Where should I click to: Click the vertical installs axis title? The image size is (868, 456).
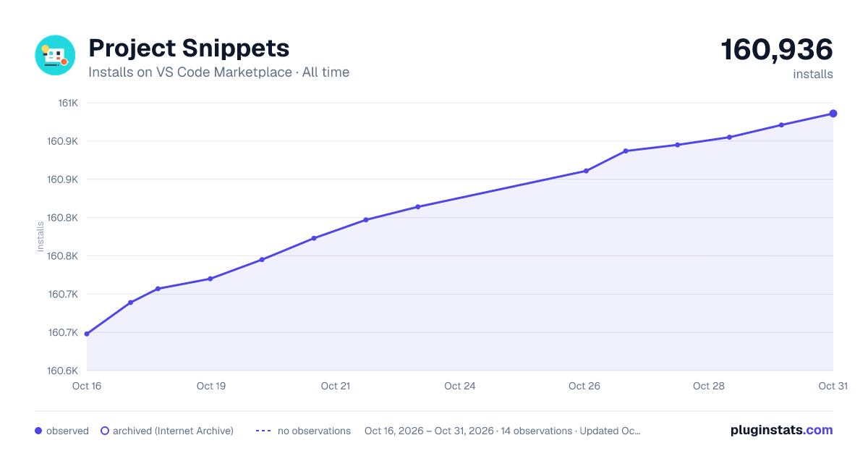41,237
